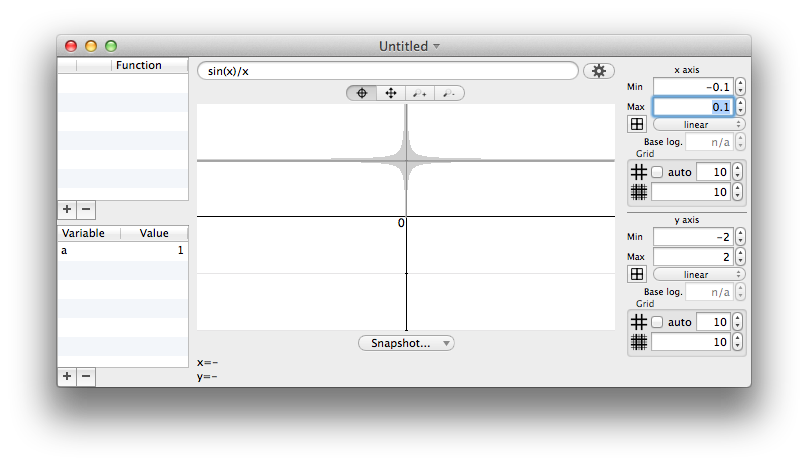Click the Function column header
The image size is (808, 466).
pyautogui.click(x=149, y=65)
